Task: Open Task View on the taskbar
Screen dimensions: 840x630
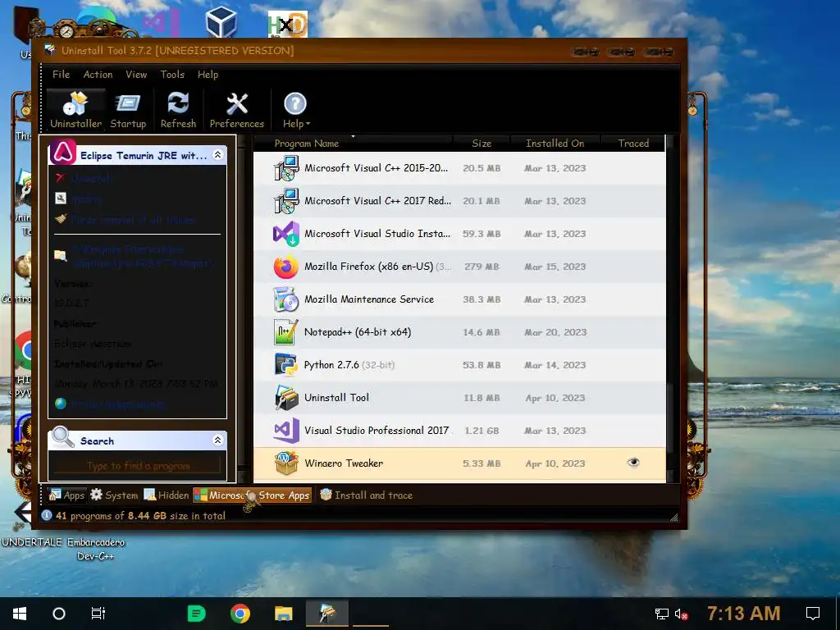Action: 98,614
